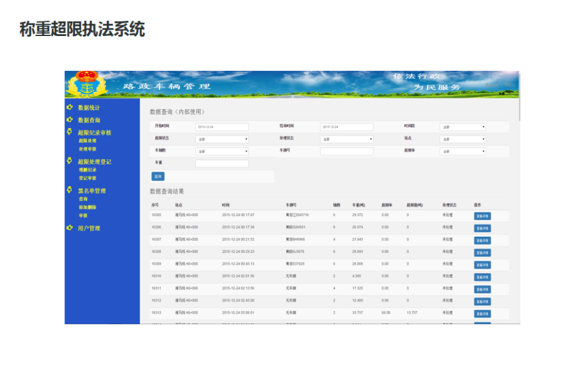Open the 超限状态 dropdown

pyautogui.click(x=222, y=139)
